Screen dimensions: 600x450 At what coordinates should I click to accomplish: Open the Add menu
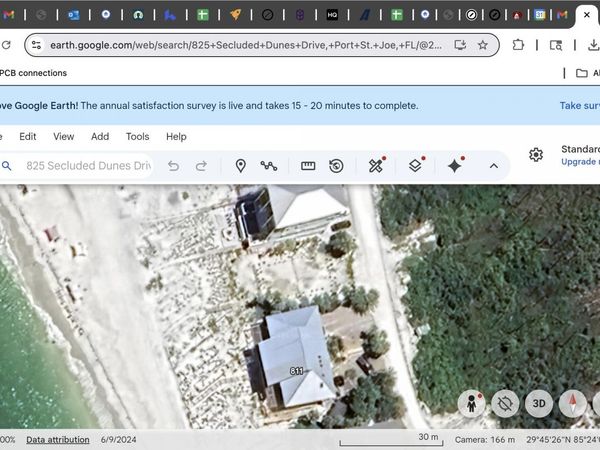coord(100,137)
